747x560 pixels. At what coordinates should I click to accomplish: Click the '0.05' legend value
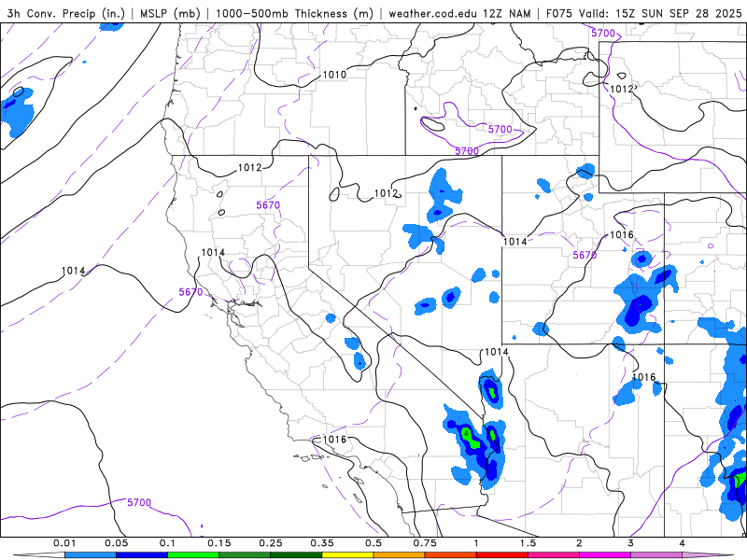coord(116,543)
